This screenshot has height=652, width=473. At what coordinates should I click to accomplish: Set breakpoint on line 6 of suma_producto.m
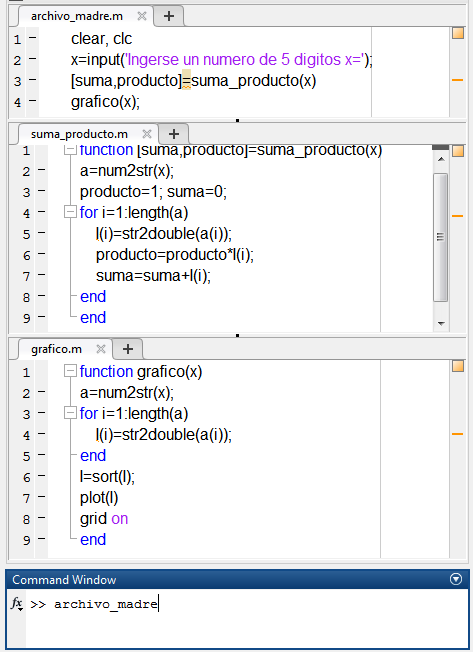coord(41,254)
